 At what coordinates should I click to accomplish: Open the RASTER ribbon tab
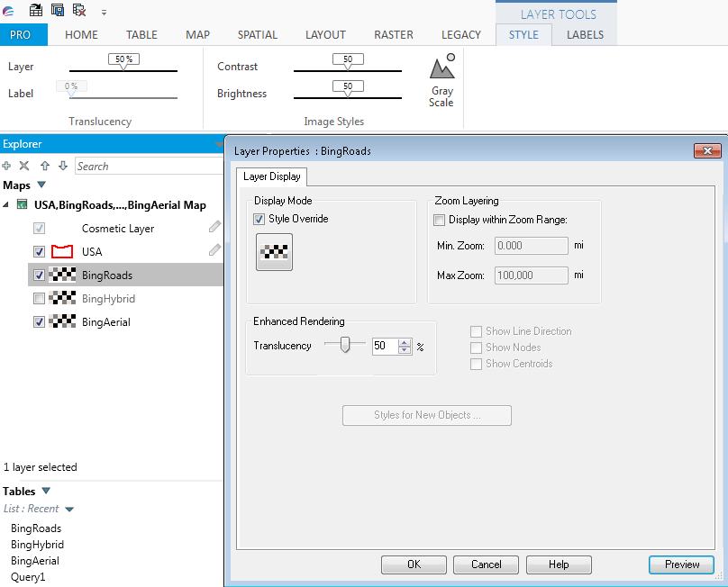[394, 34]
